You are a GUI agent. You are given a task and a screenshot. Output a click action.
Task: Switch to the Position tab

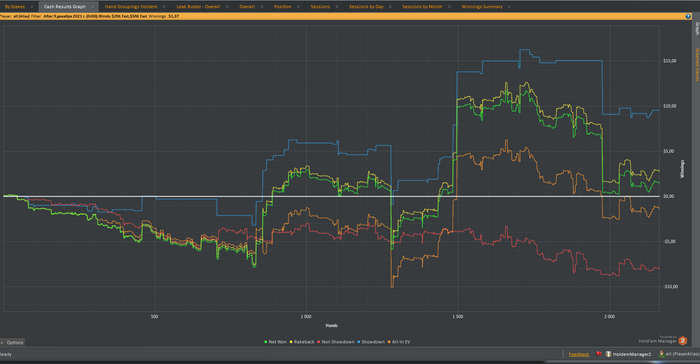(x=283, y=7)
